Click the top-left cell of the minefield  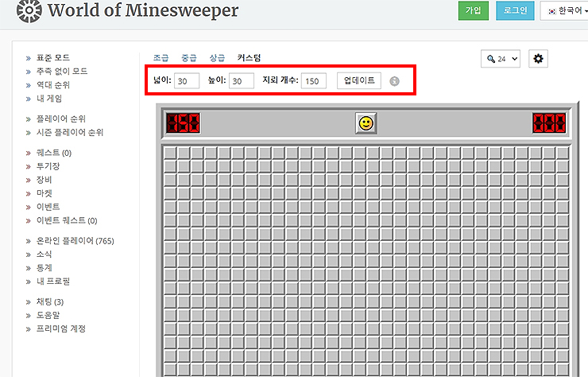click(170, 153)
